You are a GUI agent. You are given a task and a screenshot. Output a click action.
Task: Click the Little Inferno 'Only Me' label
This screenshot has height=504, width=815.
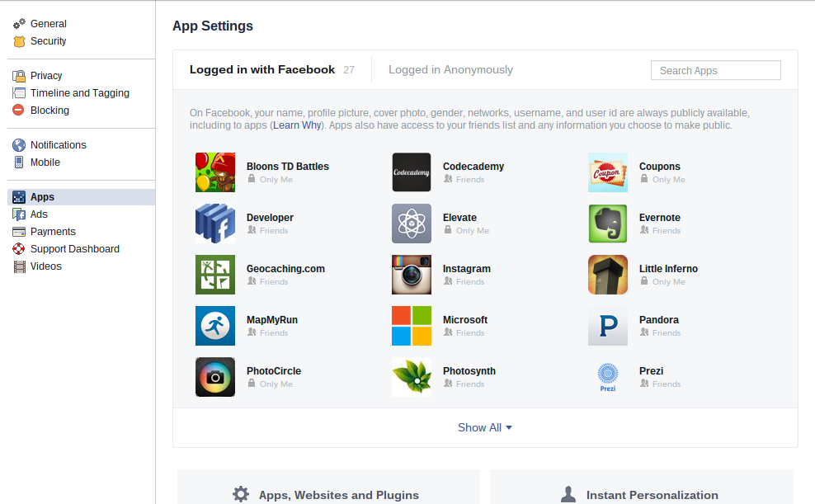[668, 281]
